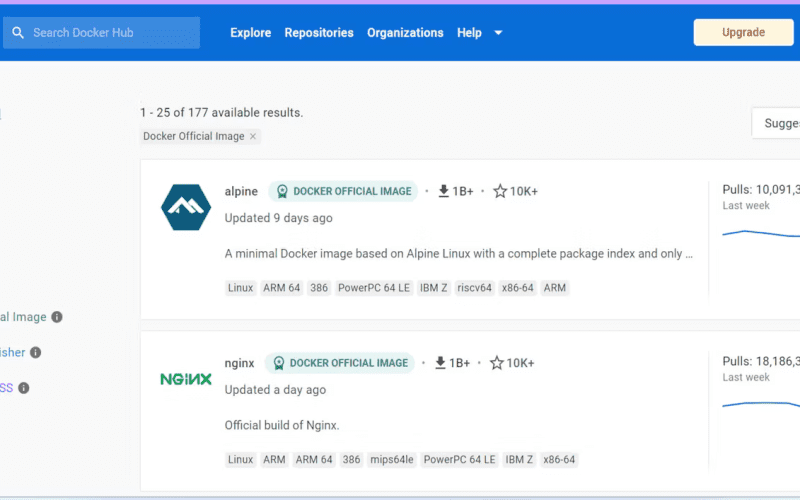Screen dimensions: 800x500
Task: Click the star icon on nginx row
Action: click(496, 363)
